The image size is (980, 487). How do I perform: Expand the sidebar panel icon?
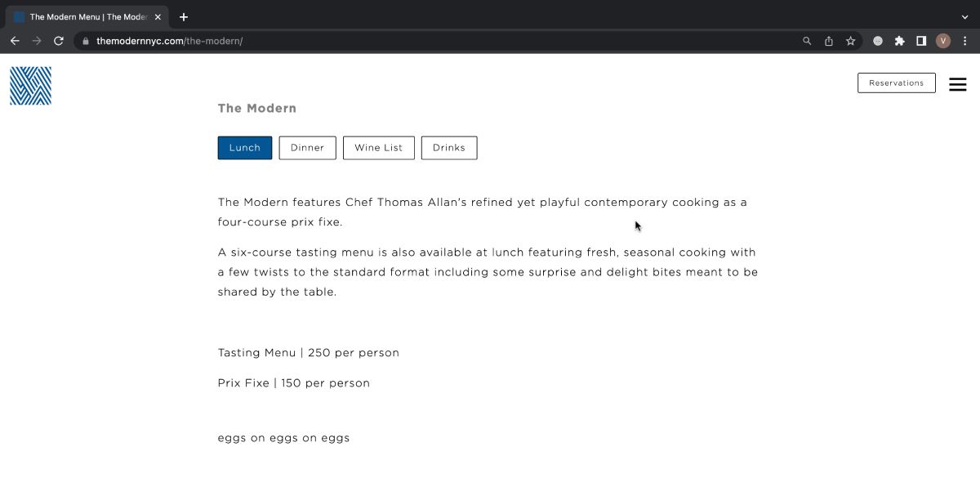921,40
